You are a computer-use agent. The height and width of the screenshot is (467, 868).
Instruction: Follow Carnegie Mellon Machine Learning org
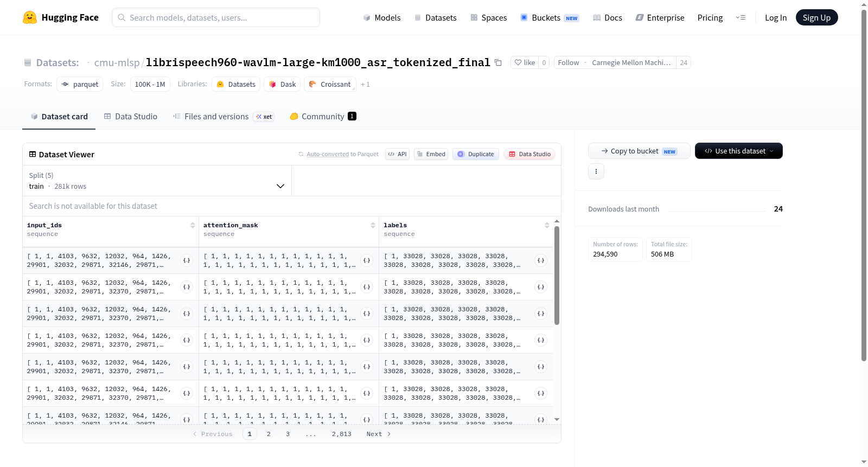[x=569, y=62]
